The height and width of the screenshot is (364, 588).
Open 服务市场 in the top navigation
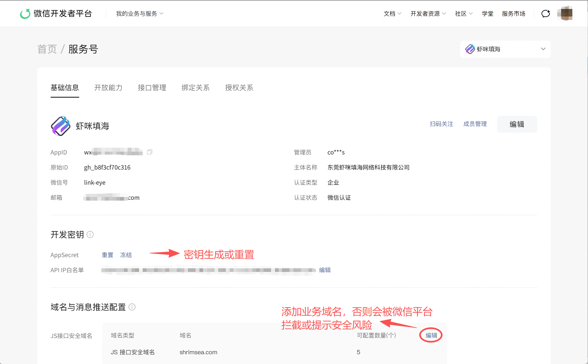coord(514,13)
